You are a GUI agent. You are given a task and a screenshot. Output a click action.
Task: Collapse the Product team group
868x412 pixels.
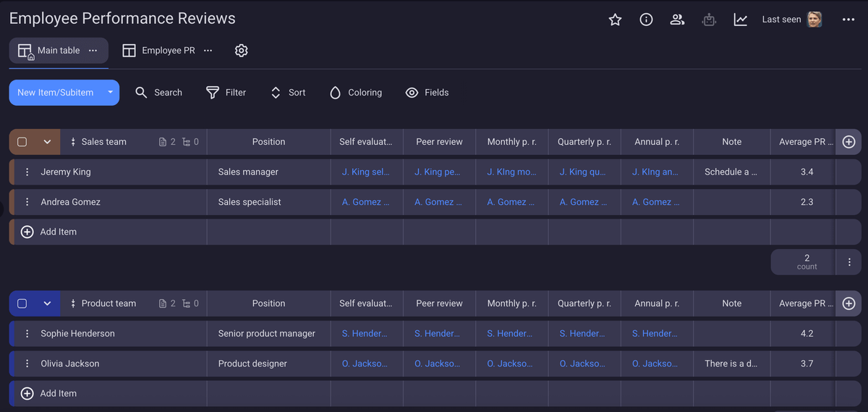47,303
